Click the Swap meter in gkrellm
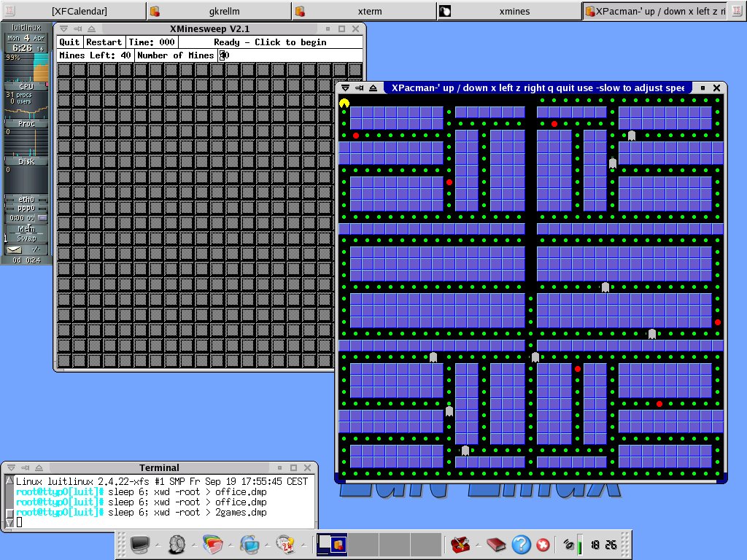This screenshot has height=560, width=747. 26,238
